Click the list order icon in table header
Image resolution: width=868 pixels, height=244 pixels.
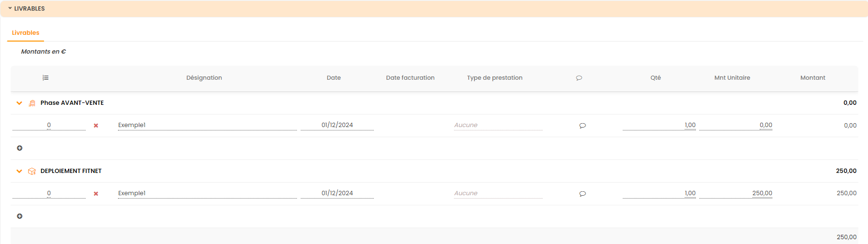(x=45, y=78)
